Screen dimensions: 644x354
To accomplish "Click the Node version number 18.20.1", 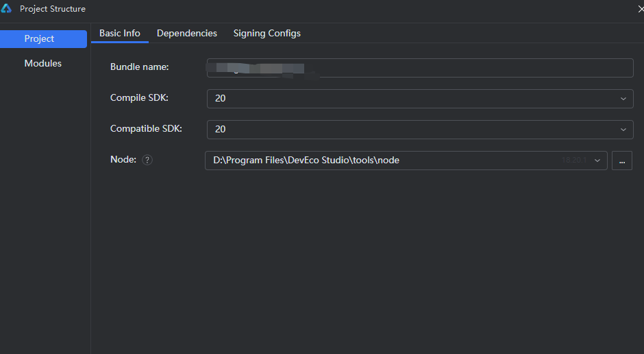I will point(574,161).
